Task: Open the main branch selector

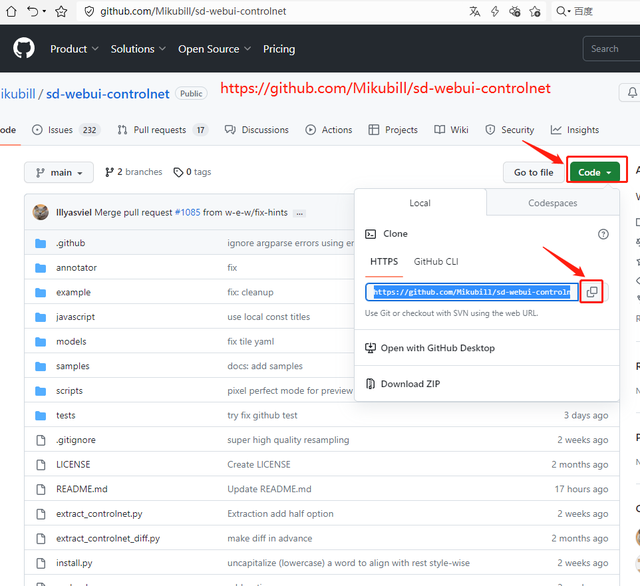Action: point(59,173)
